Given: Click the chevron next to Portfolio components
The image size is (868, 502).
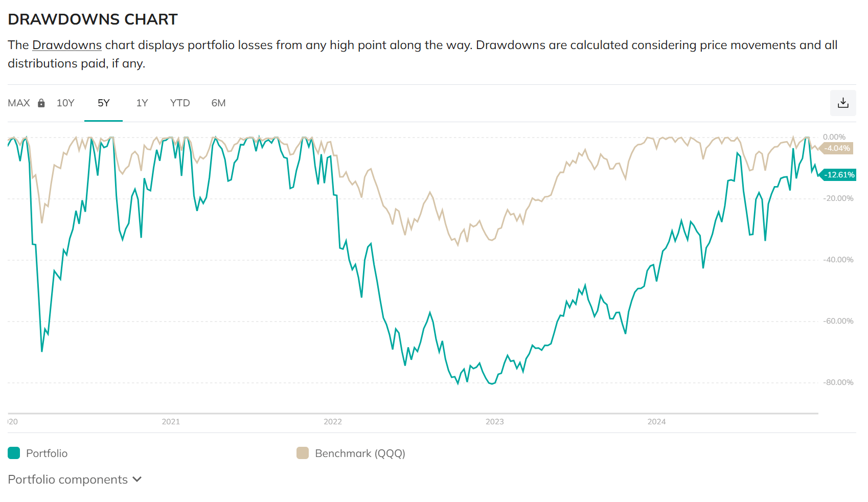Looking at the screenshot, I should point(136,480).
